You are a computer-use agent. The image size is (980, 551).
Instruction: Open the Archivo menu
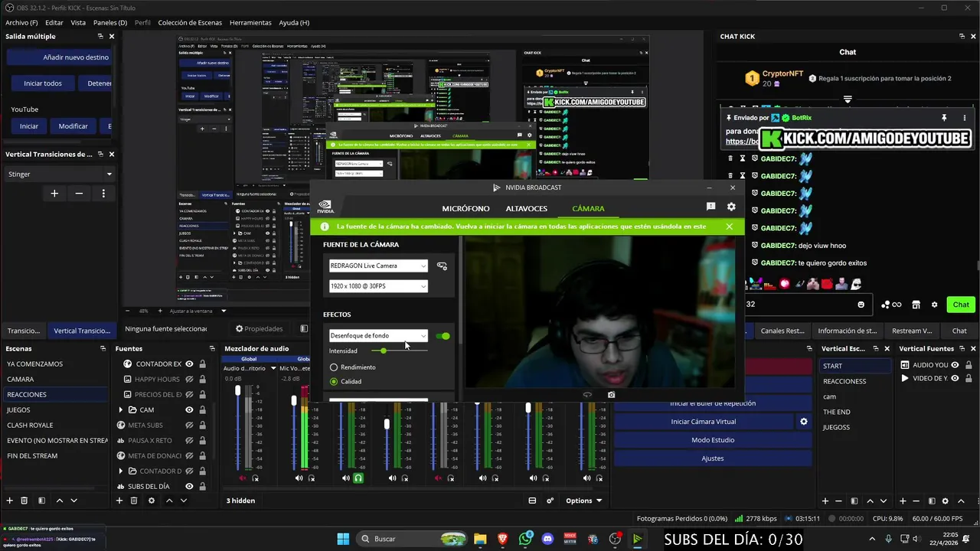point(21,23)
